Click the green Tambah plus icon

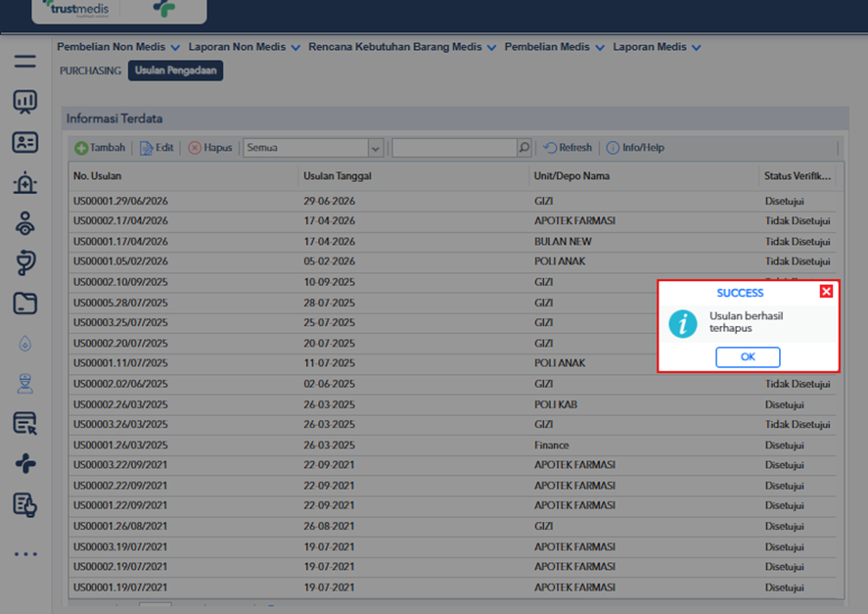coord(81,148)
